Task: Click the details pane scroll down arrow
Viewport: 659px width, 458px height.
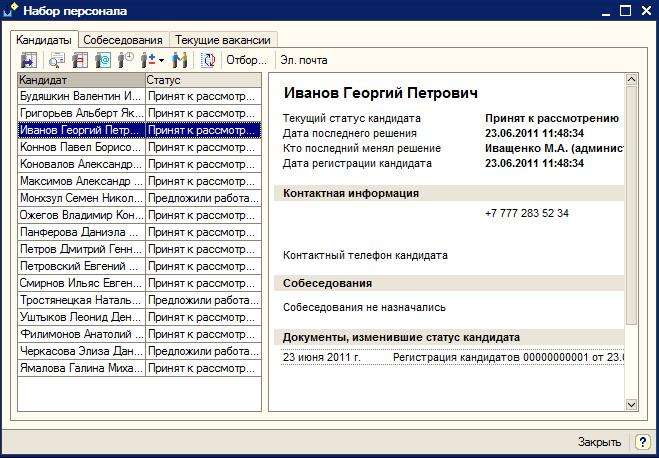Action: pyautogui.click(x=631, y=403)
